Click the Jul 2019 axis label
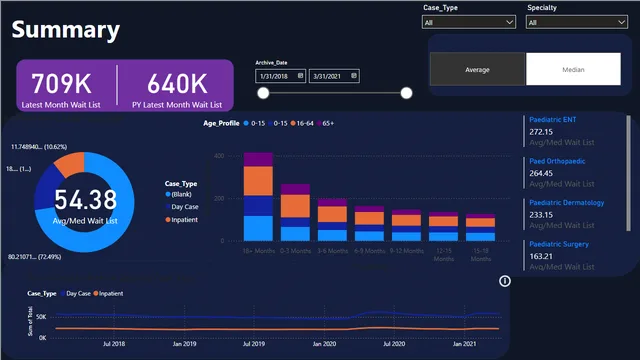The image size is (640, 360). (x=254, y=344)
